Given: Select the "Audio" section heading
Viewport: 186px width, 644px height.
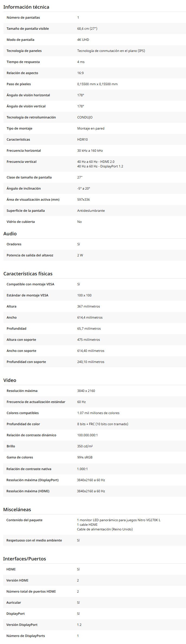Looking at the screenshot, I should pos(10,234).
